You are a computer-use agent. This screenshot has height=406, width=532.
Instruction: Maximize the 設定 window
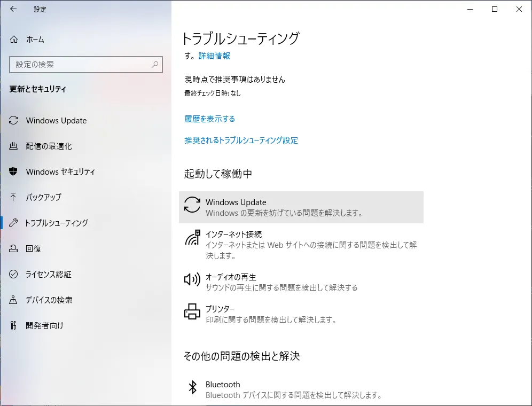click(495, 9)
